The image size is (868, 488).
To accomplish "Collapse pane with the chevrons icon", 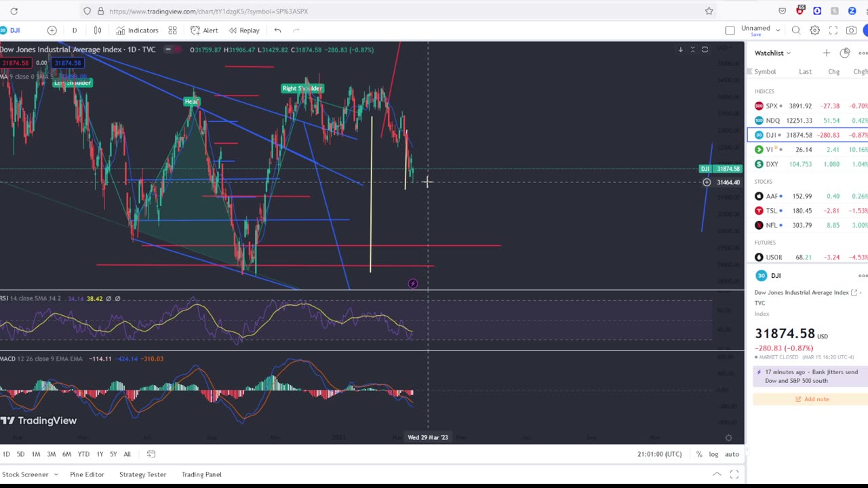I will pos(692,49).
